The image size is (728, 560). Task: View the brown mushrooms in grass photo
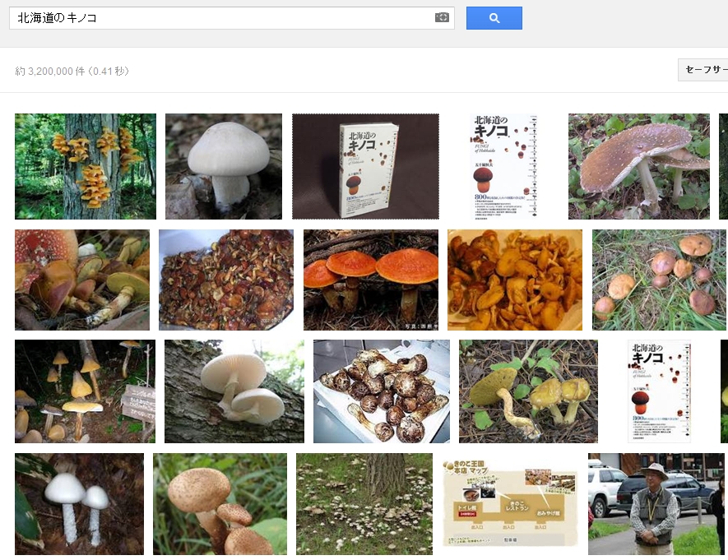point(659,280)
